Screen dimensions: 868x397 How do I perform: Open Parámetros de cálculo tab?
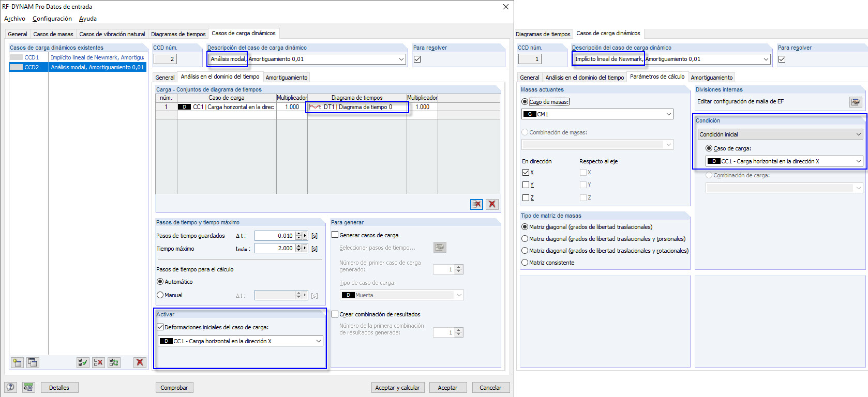[657, 77]
